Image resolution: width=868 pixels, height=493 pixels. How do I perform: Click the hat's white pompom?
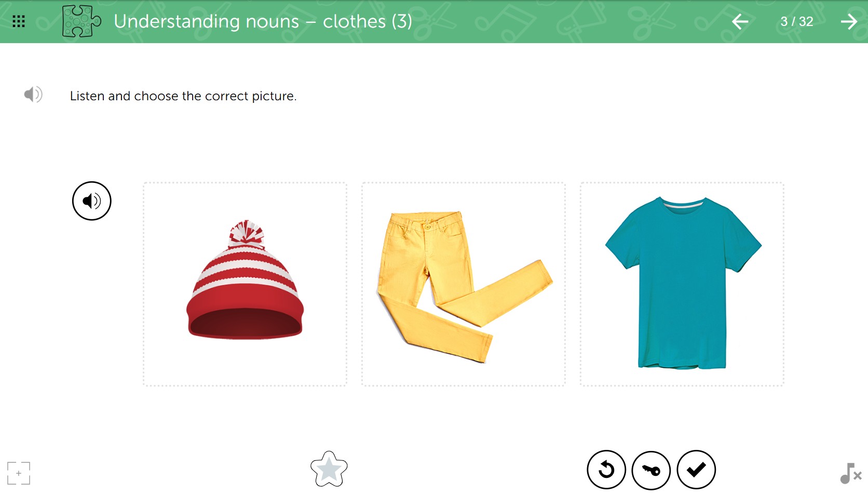click(247, 233)
